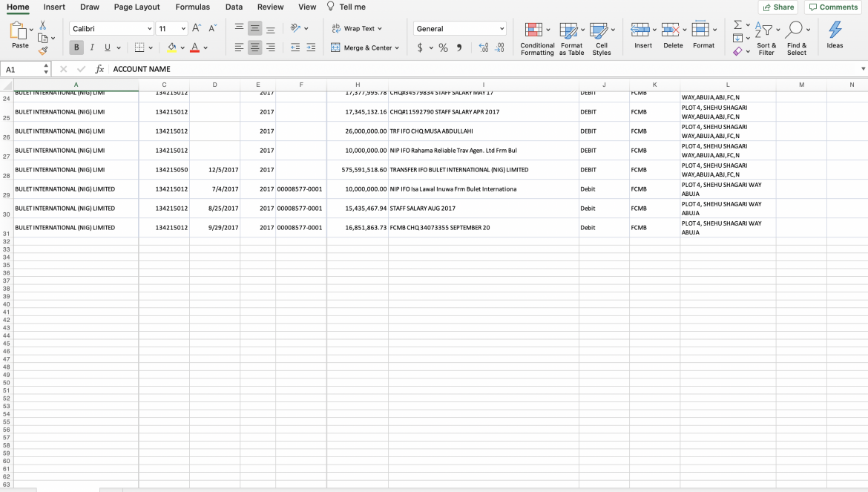Decrease decimal places
This screenshot has height=492, width=868.
[x=499, y=47]
